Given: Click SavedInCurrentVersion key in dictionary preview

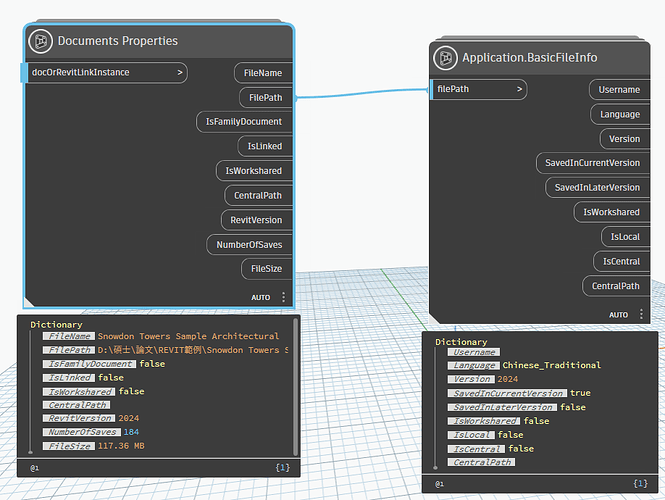Looking at the screenshot, I should (x=508, y=394).
